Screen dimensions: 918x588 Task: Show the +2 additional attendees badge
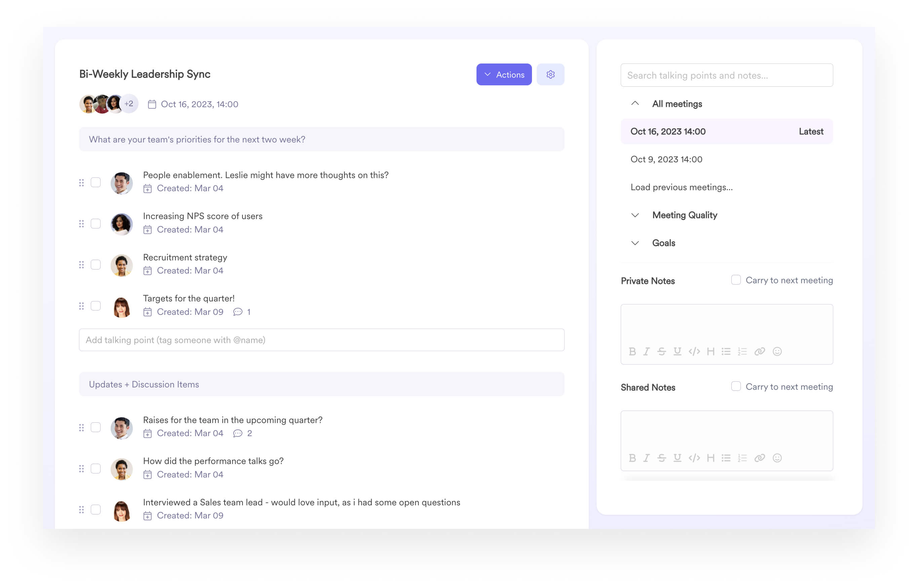129,104
